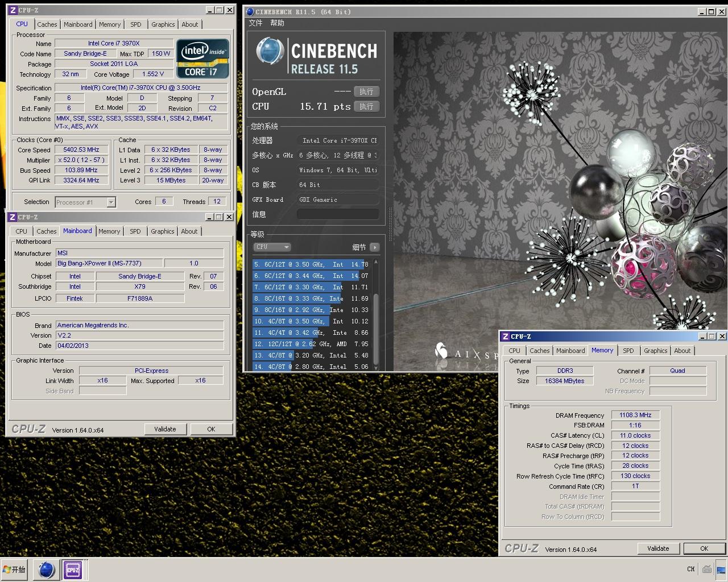Switch to Memory tab in top CPU-Z window

point(110,24)
